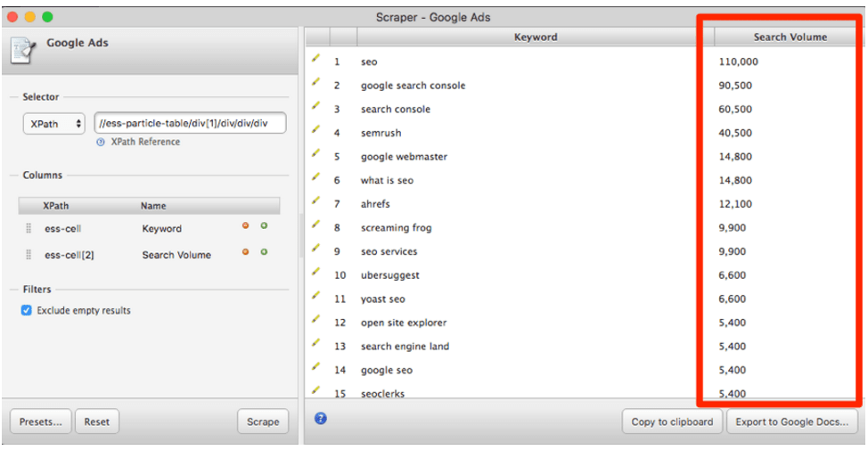Viewport: 868px width, 450px height.
Task: Click the XPath expression input field
Action: [x=190, y=123]
